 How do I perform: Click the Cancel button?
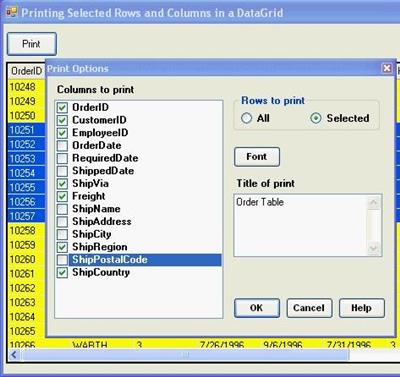[x=309, y=308]
